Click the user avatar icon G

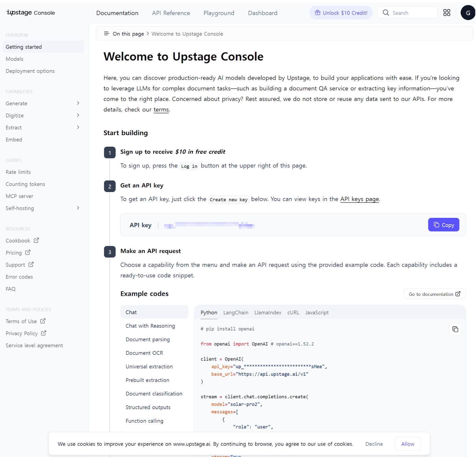467,13
